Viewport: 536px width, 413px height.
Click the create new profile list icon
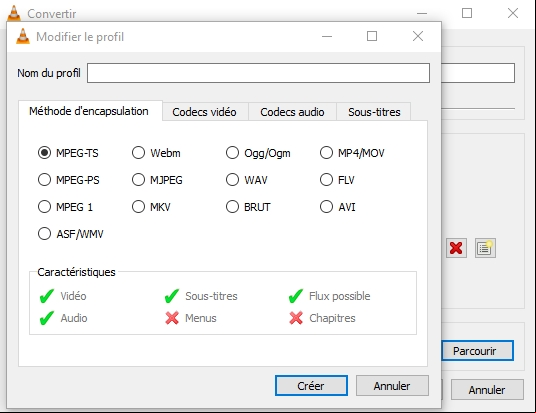[x=485, y=248]
